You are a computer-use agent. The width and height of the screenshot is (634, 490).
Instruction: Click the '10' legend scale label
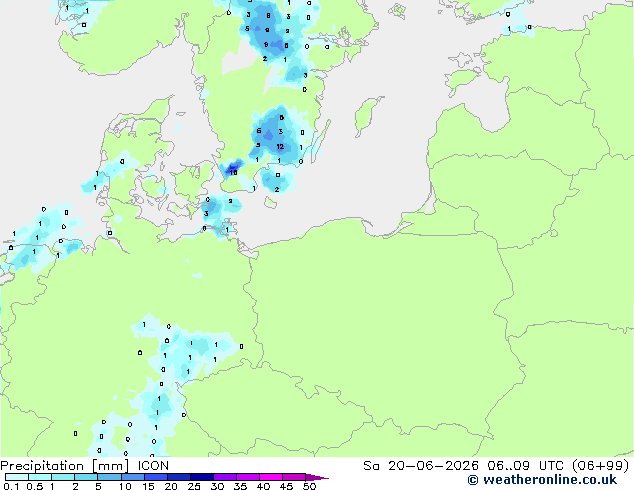point(125,486)
